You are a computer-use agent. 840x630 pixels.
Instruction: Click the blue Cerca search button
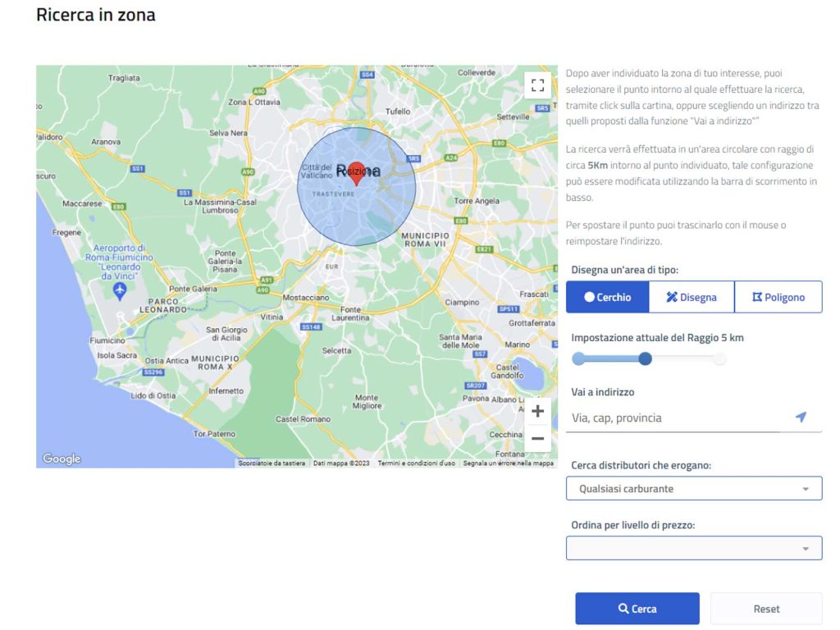[637, 609]
